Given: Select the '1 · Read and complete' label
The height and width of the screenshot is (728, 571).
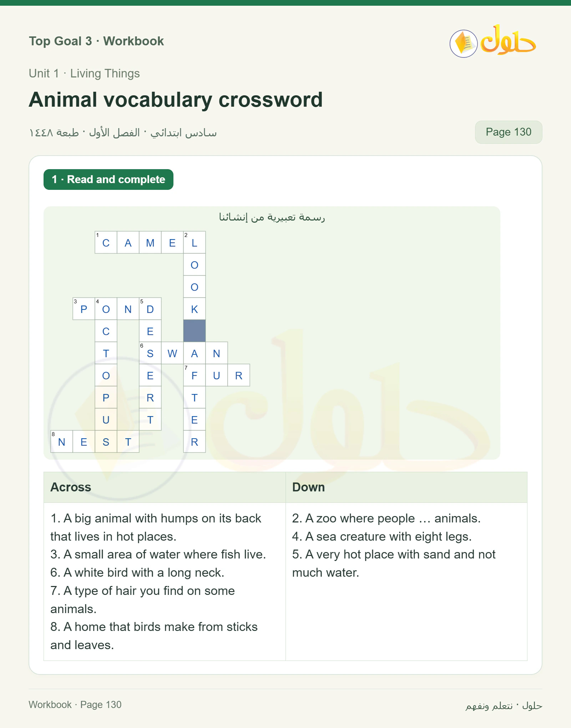Looking at the screenshot, I should pyautogui.click(x=108, y=180).
